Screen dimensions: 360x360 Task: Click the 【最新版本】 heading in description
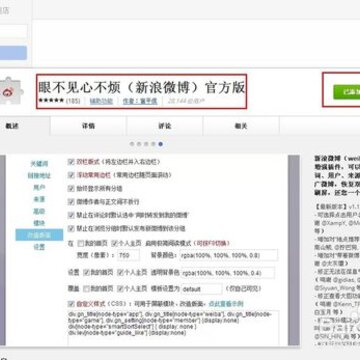331,206
